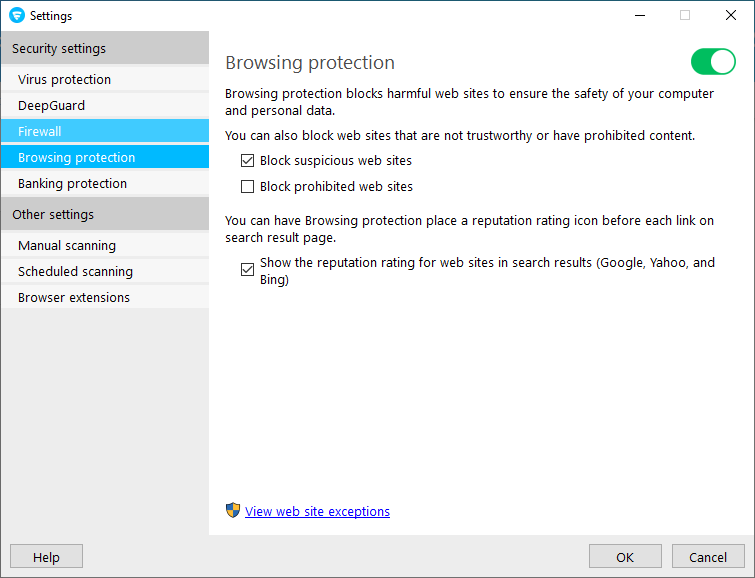Click the UAC shield icon beside exceptions link

coord(233,511)
